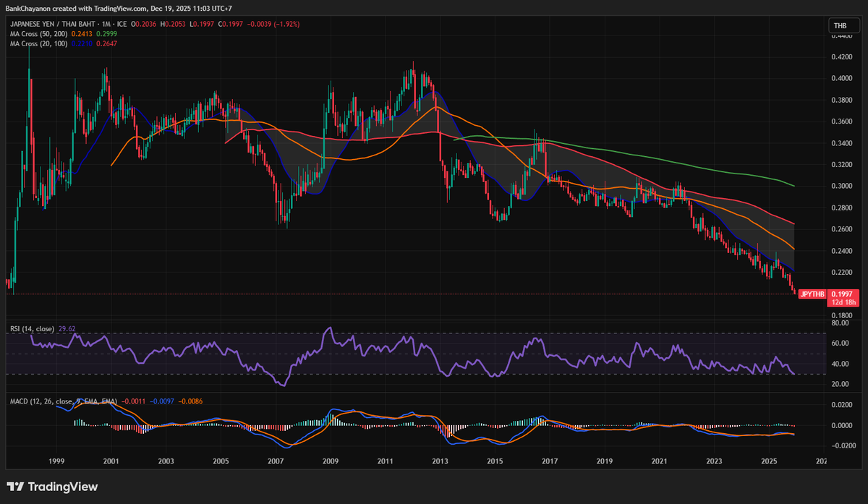Click the 80.00 RSI axis label

[839, 323]
